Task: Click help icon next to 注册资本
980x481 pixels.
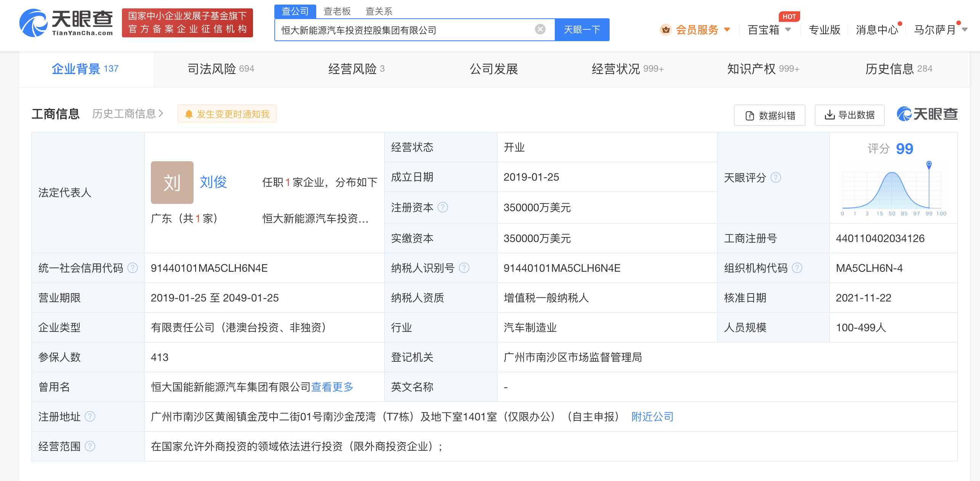Action: [443, 207]
